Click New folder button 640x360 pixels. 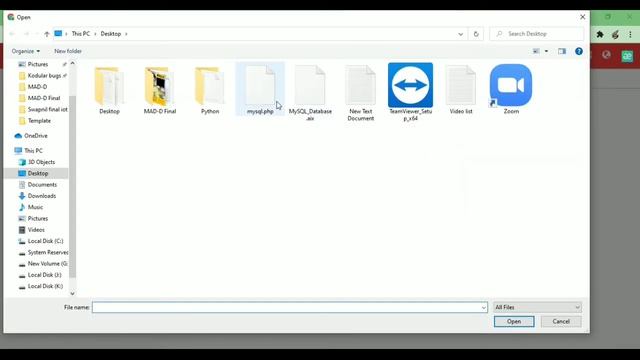(68, 51)
